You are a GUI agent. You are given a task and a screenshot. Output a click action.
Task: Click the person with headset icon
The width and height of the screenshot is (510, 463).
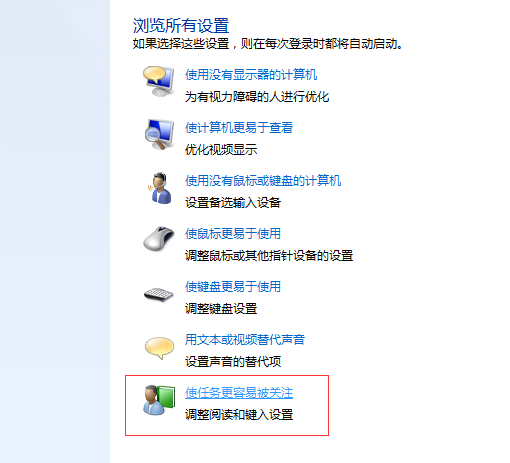[160, 188]
